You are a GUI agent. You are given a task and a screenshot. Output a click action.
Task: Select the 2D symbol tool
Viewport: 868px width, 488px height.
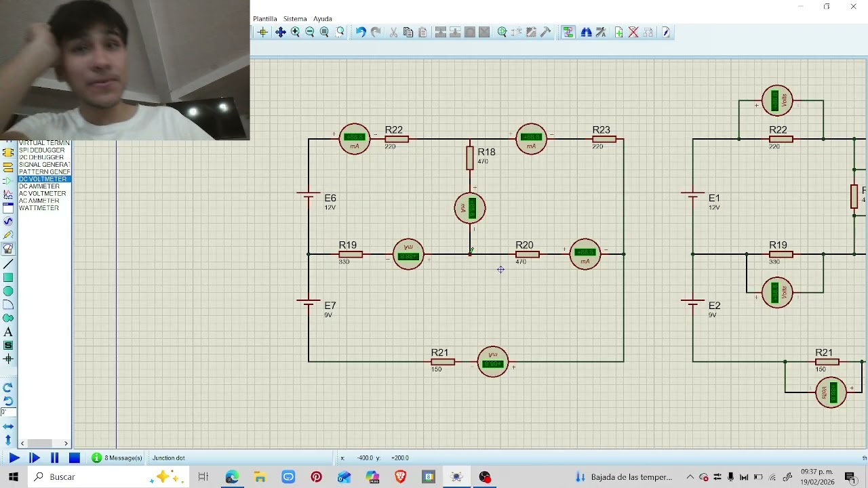coord(8,346)
